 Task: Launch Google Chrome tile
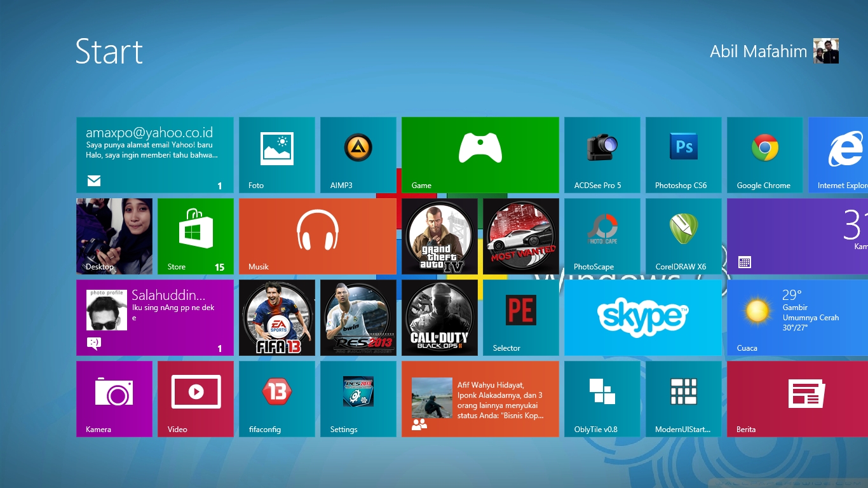coord(765,155)
